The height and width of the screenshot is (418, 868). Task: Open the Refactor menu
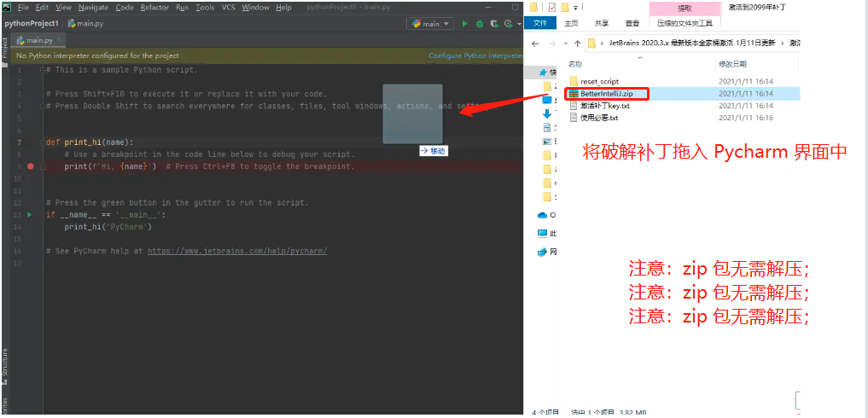coord(155,8)
